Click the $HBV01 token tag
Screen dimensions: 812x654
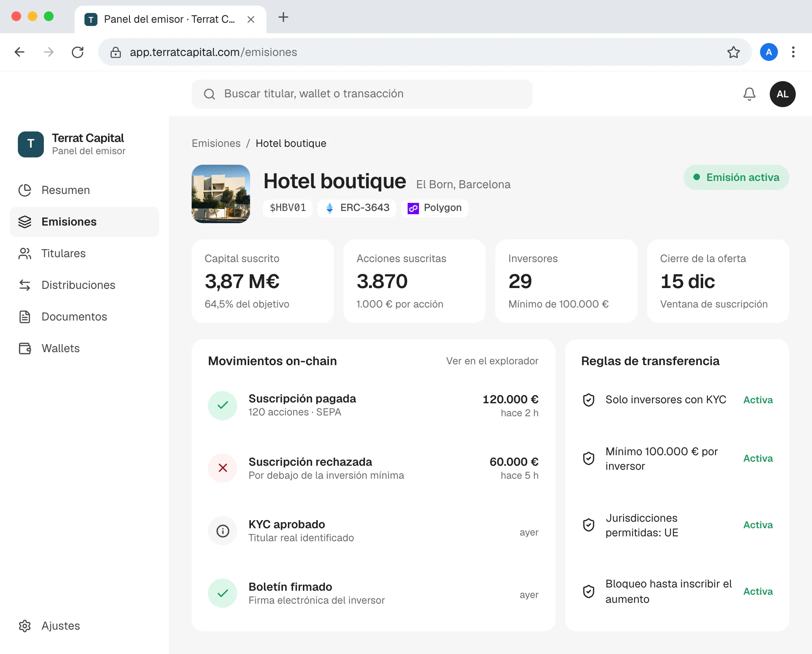pos(287,208)
